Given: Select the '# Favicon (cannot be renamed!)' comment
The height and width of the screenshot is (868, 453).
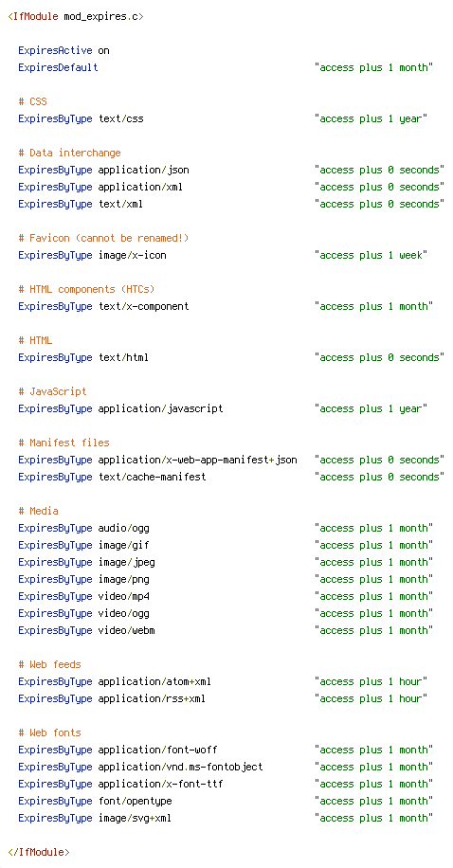Looking at the screenshot, I should (x=103, y=238).
